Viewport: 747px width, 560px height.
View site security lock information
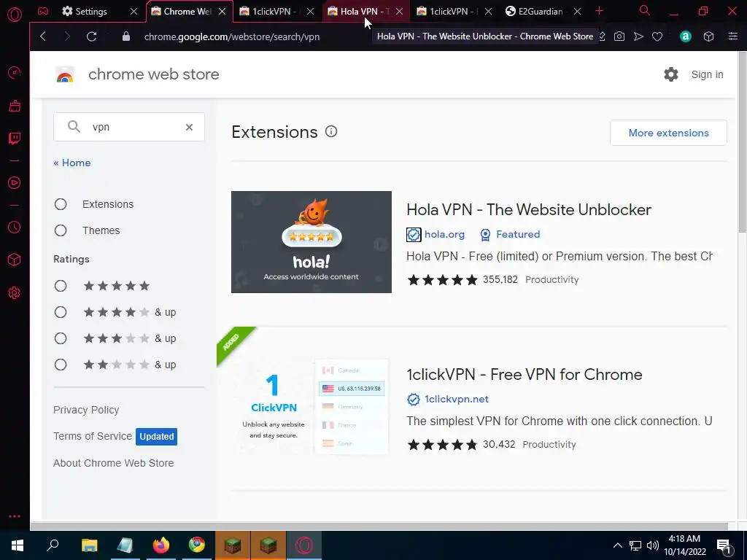click(125, 36)
